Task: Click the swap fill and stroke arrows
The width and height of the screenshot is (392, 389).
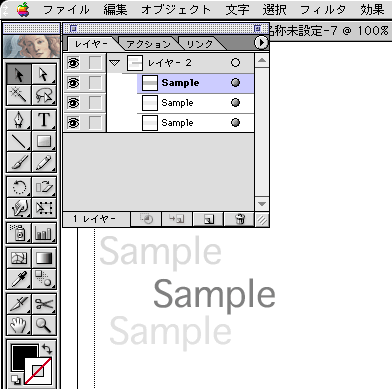Action: click(x=47, y=349)
